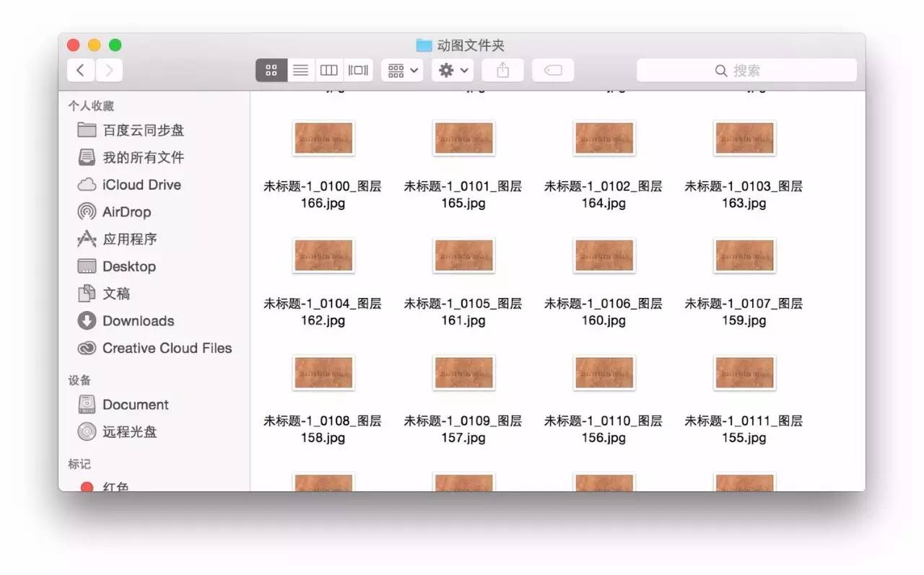Click the 红色 red tag

pyautogui.click(x=115, y=487)
